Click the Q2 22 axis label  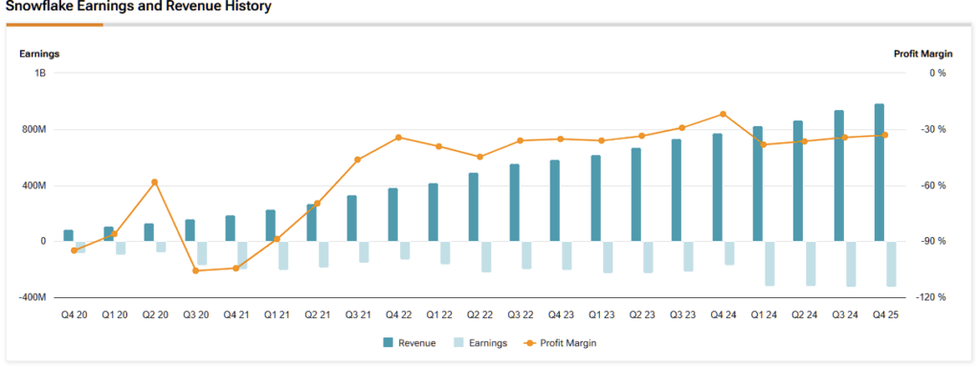coord(479,315)
